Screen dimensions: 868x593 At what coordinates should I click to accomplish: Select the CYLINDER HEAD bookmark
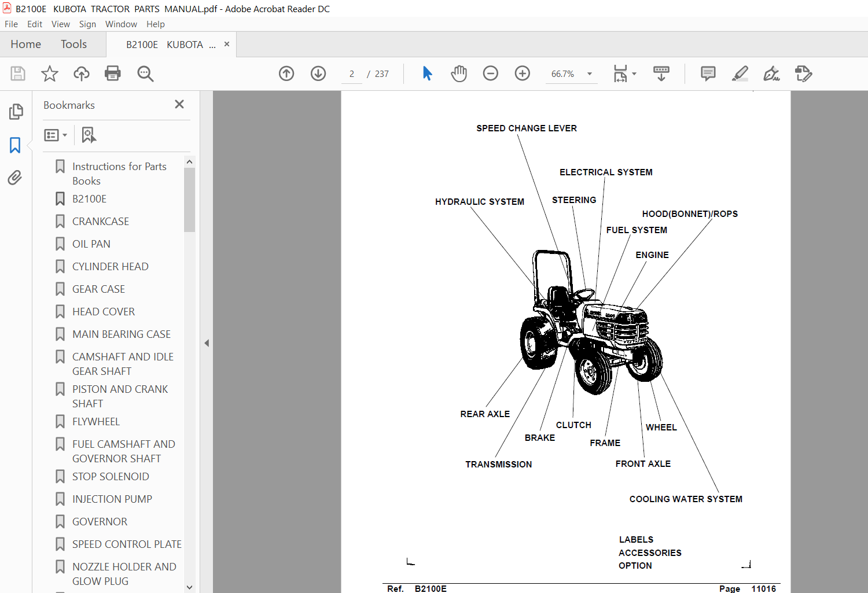102,266
